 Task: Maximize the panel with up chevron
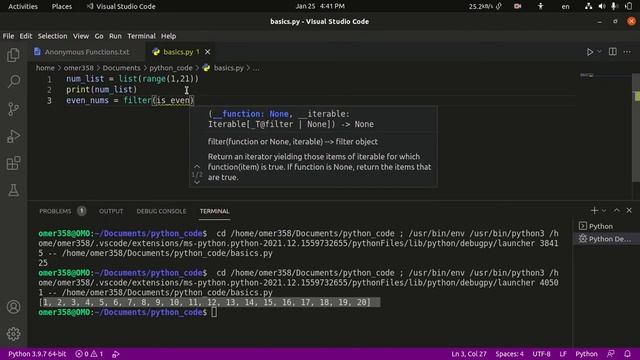coord(617,210)
